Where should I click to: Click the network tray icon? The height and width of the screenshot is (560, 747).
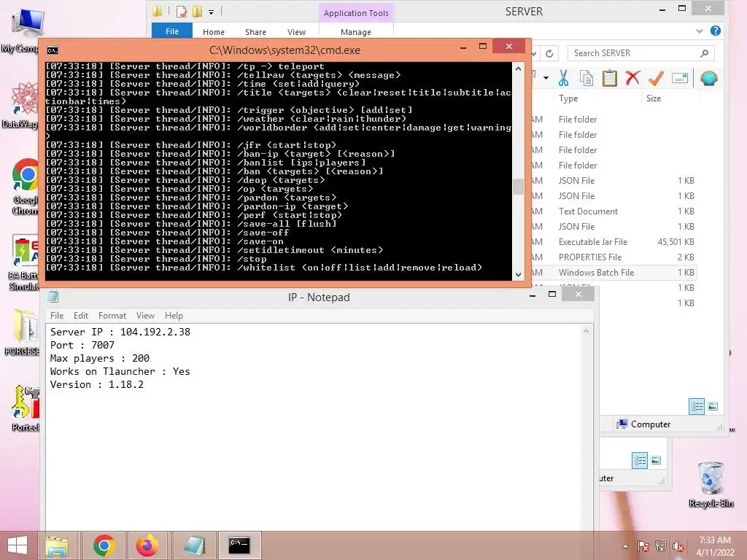point(661,546)
